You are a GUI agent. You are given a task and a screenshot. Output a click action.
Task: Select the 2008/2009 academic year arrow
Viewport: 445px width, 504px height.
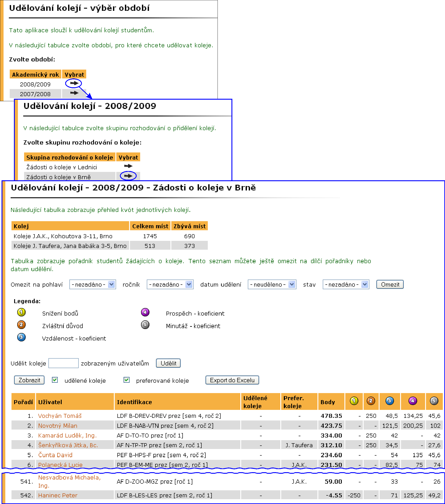74,83
